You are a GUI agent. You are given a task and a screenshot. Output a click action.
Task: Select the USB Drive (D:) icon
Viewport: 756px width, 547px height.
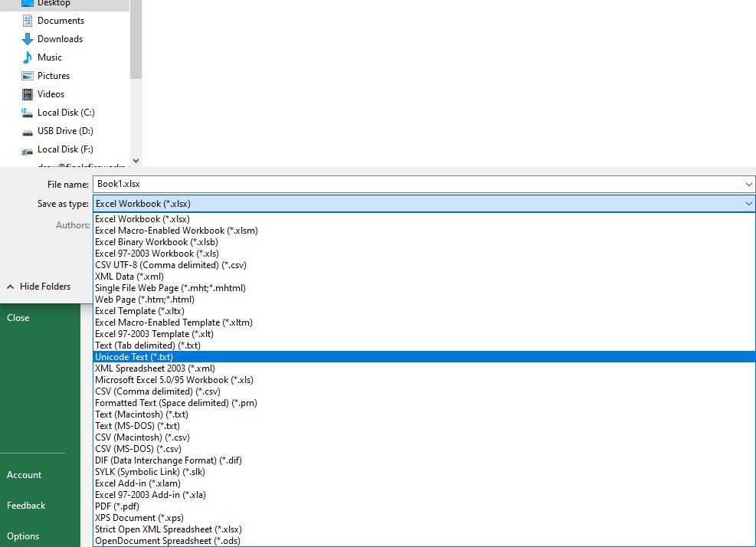[x=28, y=132]
